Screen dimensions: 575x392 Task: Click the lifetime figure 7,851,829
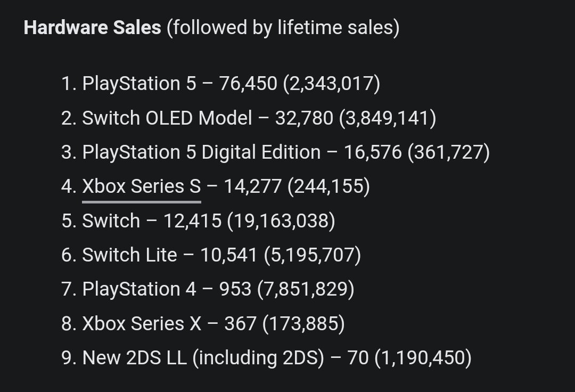[306, 289]
